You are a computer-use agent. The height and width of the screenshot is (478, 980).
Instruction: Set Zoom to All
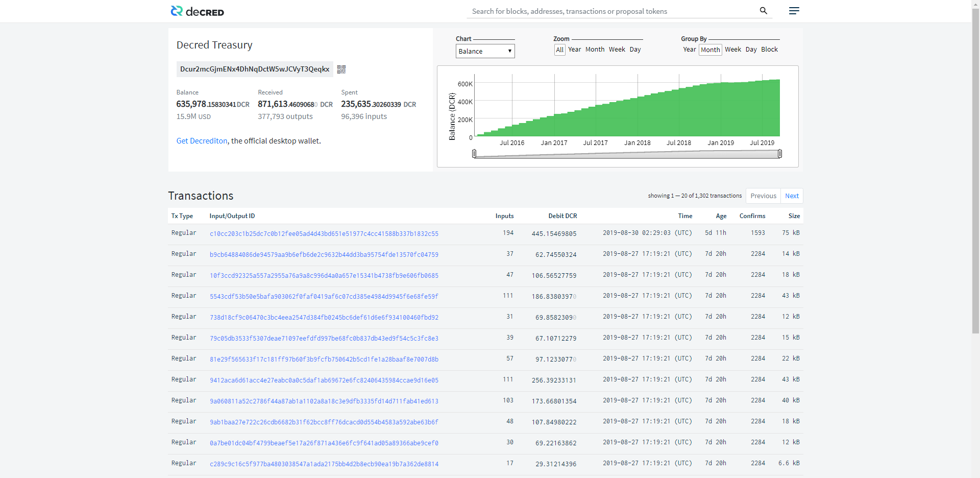point(560,50)
